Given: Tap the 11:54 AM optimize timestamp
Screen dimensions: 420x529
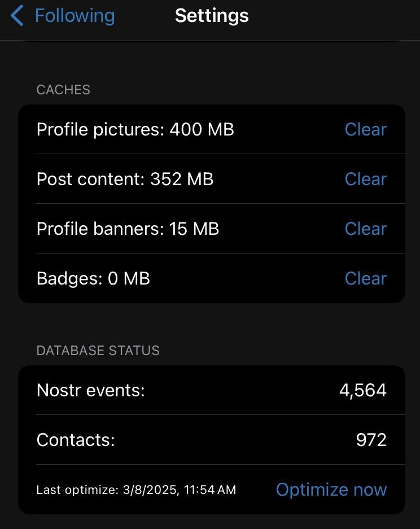Looking at the screenshot, I should pos(210,490).
